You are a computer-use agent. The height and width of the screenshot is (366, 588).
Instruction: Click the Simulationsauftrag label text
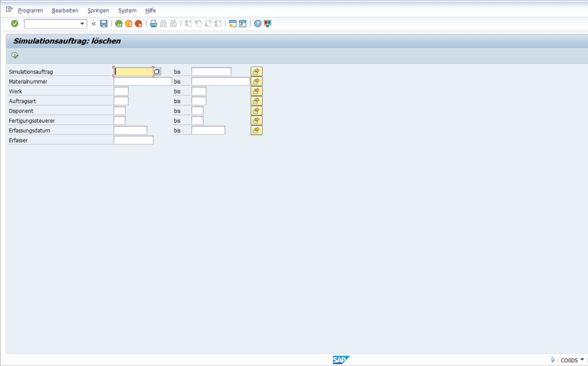[x=31, y=72]
